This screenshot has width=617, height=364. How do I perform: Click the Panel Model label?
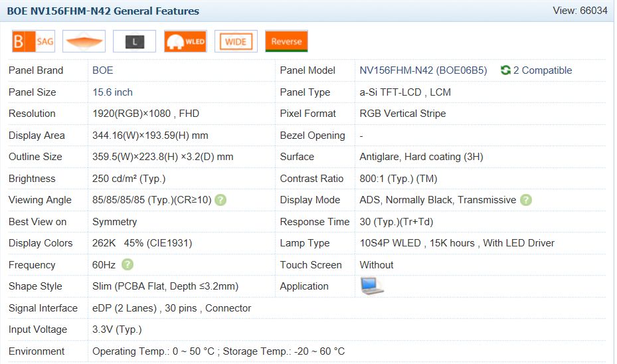click(x=308, y=70)
